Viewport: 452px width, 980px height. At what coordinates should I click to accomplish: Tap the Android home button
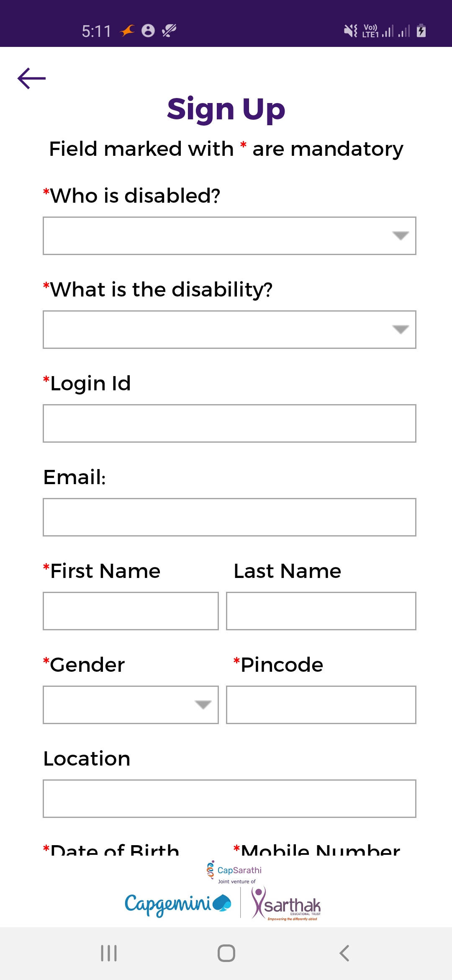click(x=226, y=953)
